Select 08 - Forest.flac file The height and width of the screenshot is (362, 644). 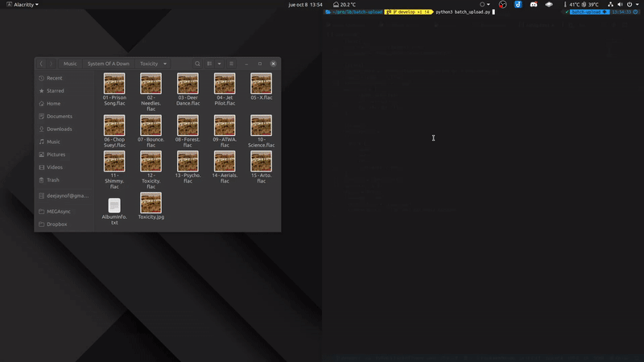(x=188, y=131)
